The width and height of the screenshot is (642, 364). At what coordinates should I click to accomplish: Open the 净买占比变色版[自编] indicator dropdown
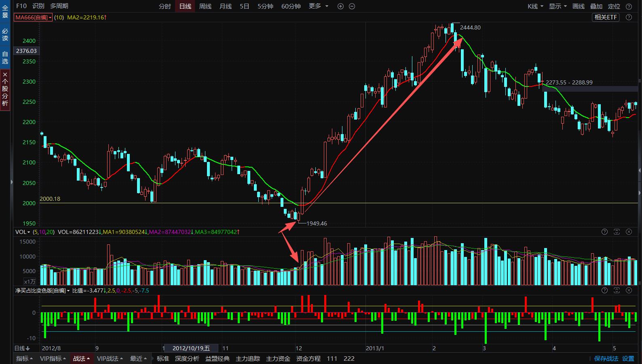click(x=42, y=290)
